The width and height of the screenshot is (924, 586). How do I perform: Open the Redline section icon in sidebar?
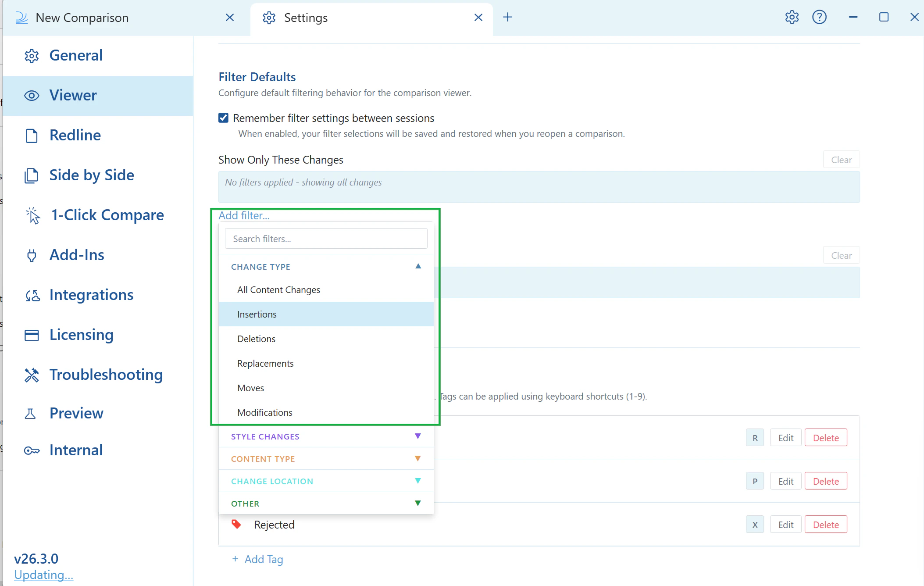(x=31, y=136)
